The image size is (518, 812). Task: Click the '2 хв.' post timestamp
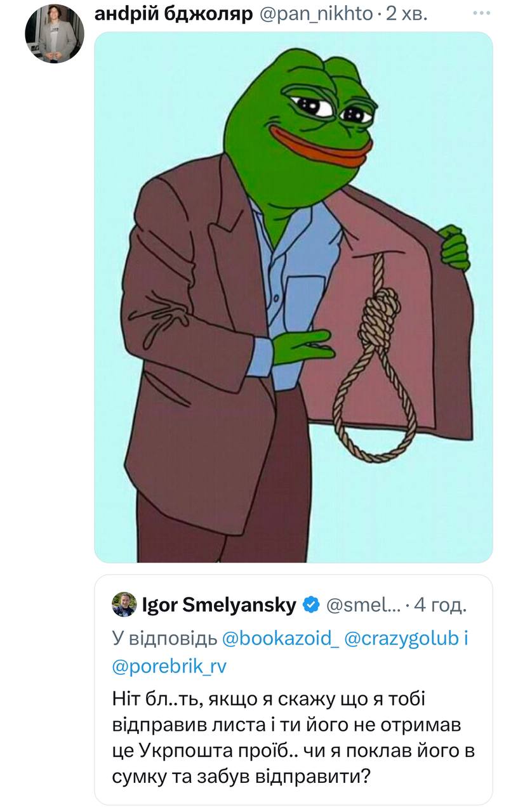click(406, 12)
